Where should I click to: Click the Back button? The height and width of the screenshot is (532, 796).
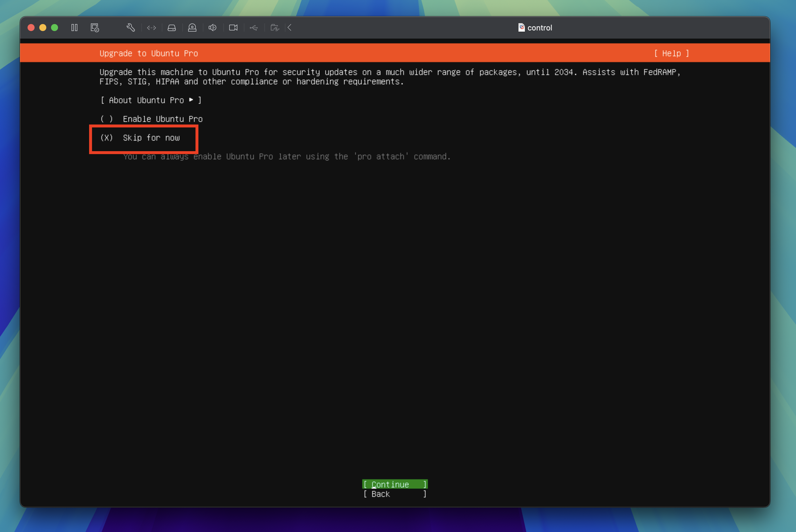[x=394, y=494]
